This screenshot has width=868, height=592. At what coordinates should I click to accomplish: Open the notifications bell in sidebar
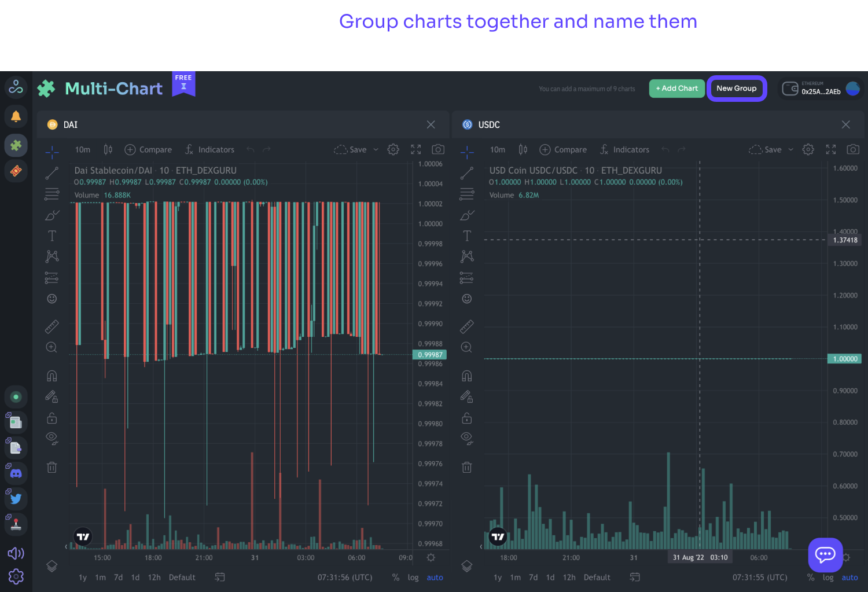[x=16, y=116]
